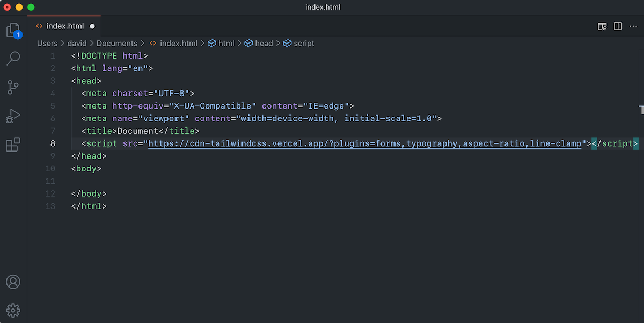Place cursor on the Document title text
The width and height of the screenshot is (644, 323).
(138, 131)
